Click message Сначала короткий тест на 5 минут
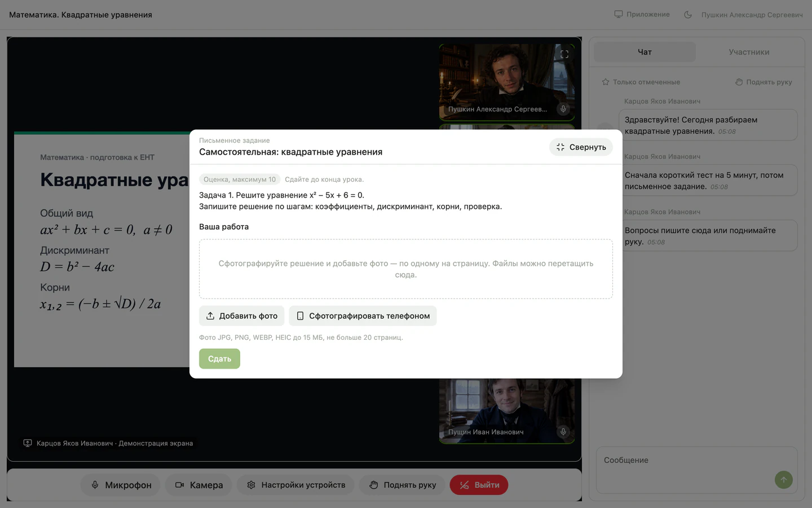Screen dimensions: 812x508 pyautogui.click(x=708, y=181)
